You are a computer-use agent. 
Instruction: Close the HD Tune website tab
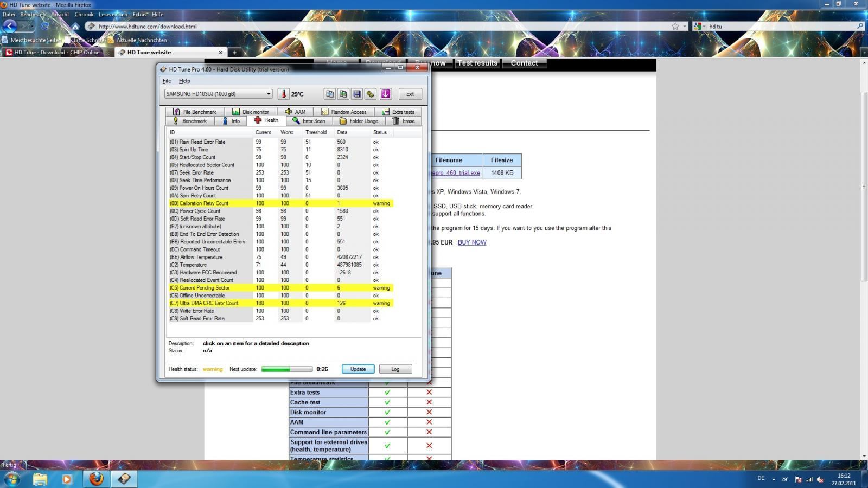(x=220, y=53)
